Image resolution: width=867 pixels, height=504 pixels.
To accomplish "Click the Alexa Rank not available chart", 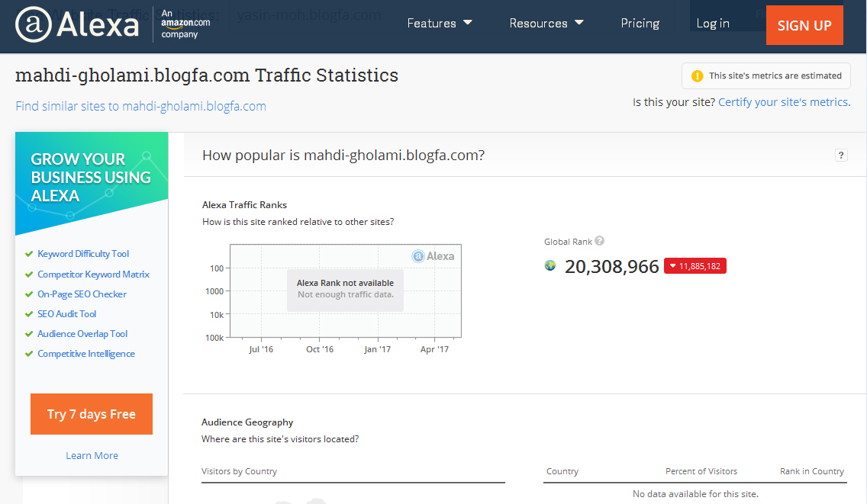I will [346, 291].
